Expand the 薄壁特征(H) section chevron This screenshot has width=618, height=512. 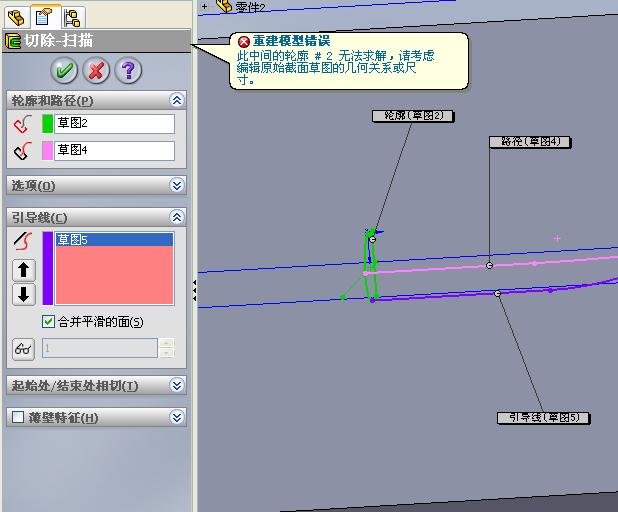point(177,417)
